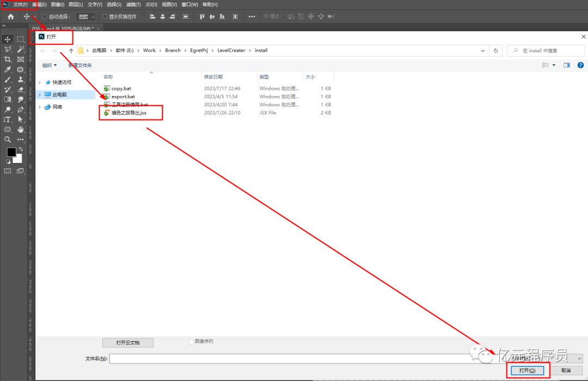This screenshot has width=588, height=381.
Task: Open the address bar history dropdown
Action: pos(482,51)
